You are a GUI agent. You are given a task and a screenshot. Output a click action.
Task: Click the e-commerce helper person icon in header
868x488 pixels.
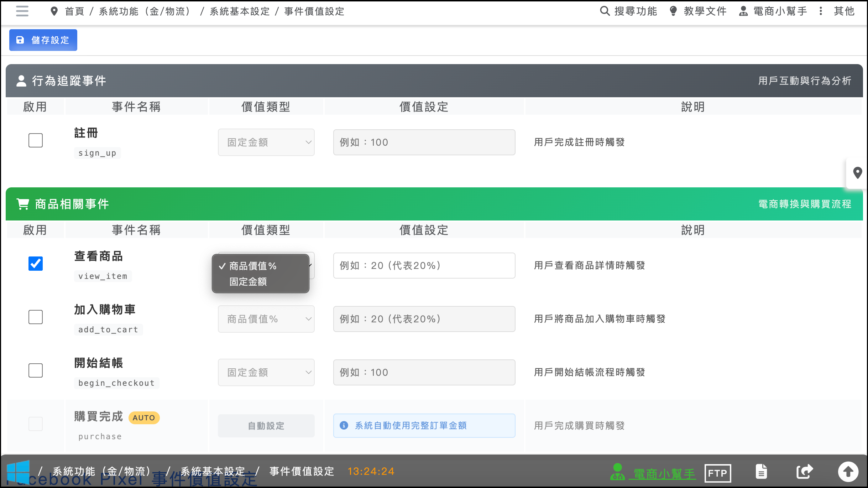coord(743,11)
